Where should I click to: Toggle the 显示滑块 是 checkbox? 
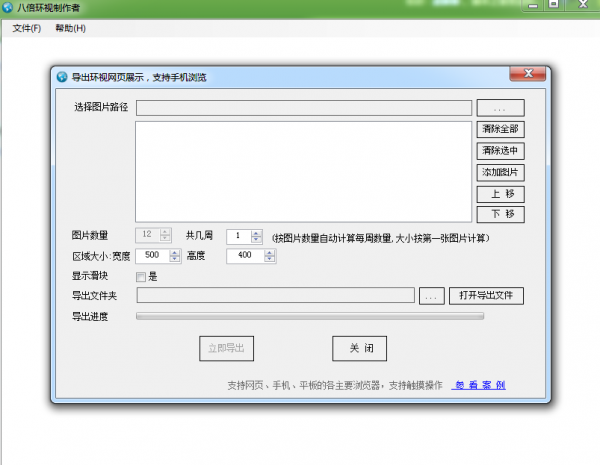click(141, 277)
